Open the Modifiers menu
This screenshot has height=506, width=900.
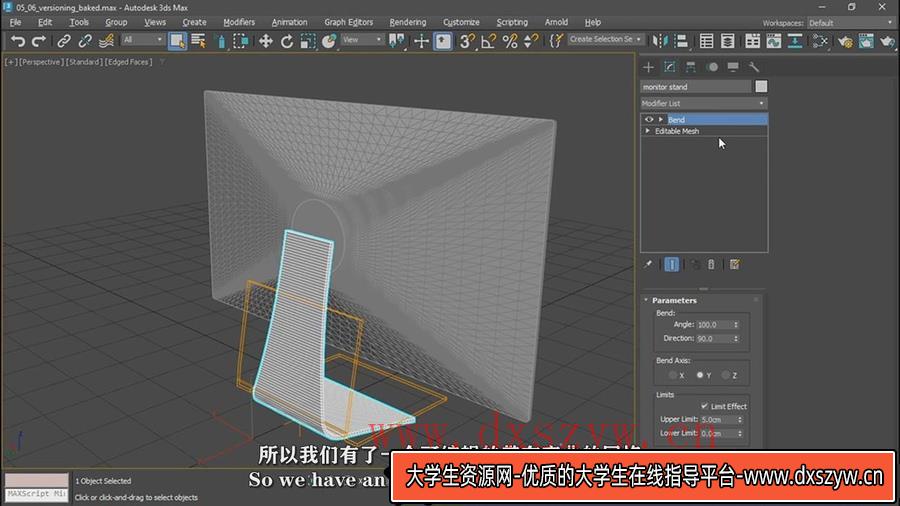(239, 22)
